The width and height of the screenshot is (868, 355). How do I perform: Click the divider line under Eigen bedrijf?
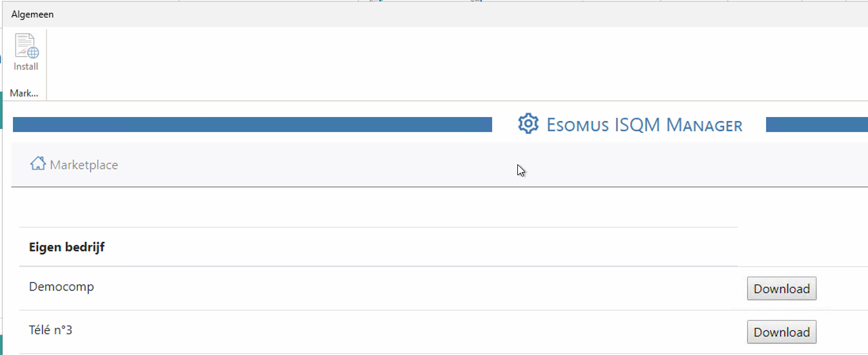pyautogui.click(x=378, y=266)
